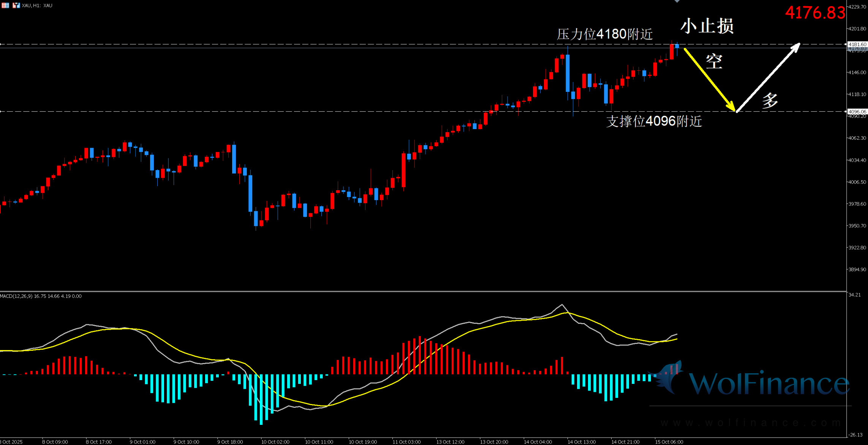Click the 多 long label
The width and height of the screenshot is (868, 445).
pyautogui.click(x=770, y=101)
